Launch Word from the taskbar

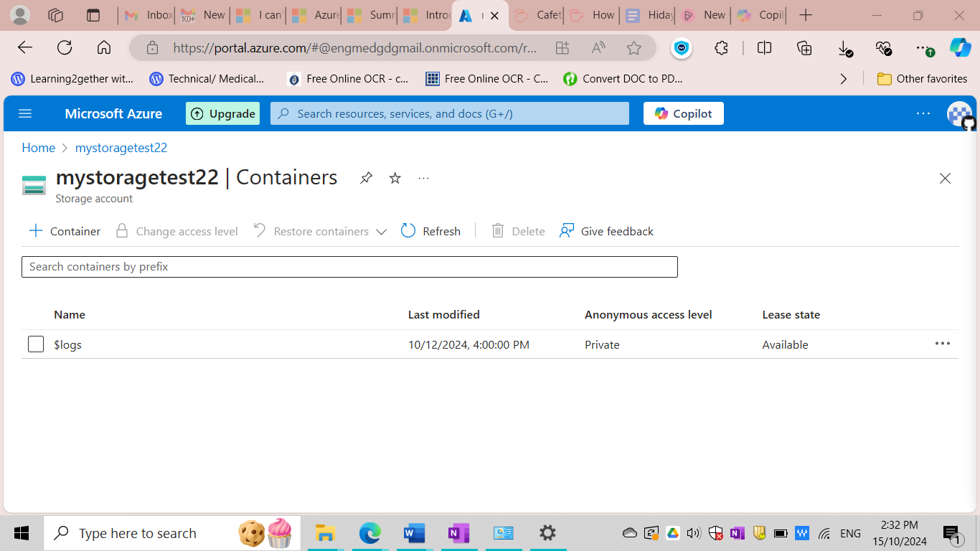coord(414,533)
